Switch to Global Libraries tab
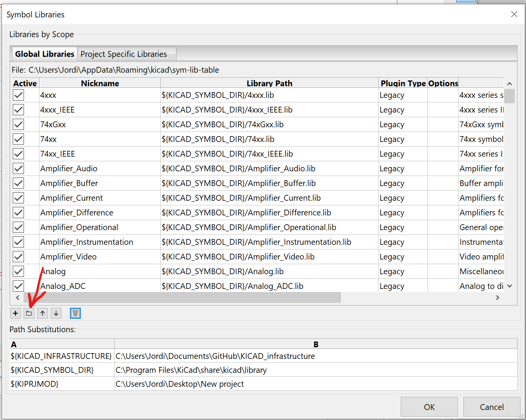The height and width of the screenshot is (420, 526). pyautogui.click(x=44, y=54)
